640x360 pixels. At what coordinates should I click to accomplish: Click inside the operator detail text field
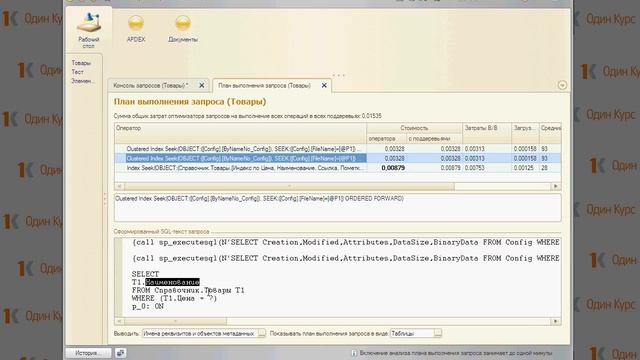tap(338, 208)
